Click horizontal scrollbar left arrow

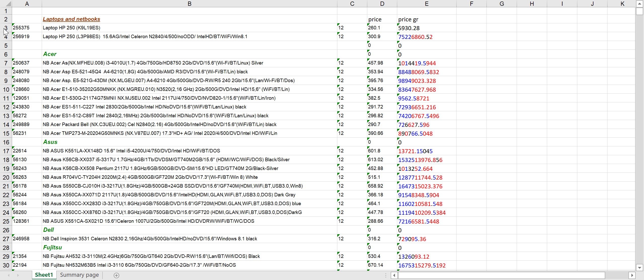394,275
